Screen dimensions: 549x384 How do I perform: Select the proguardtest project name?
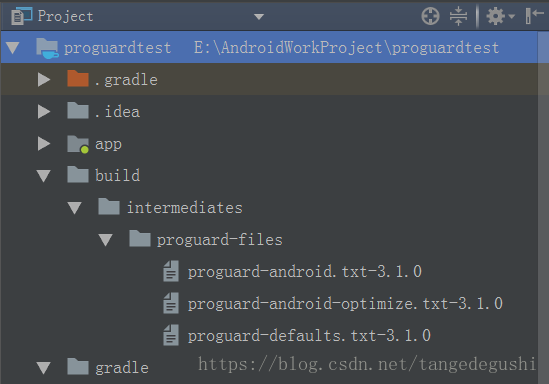(x=117, y=48)
